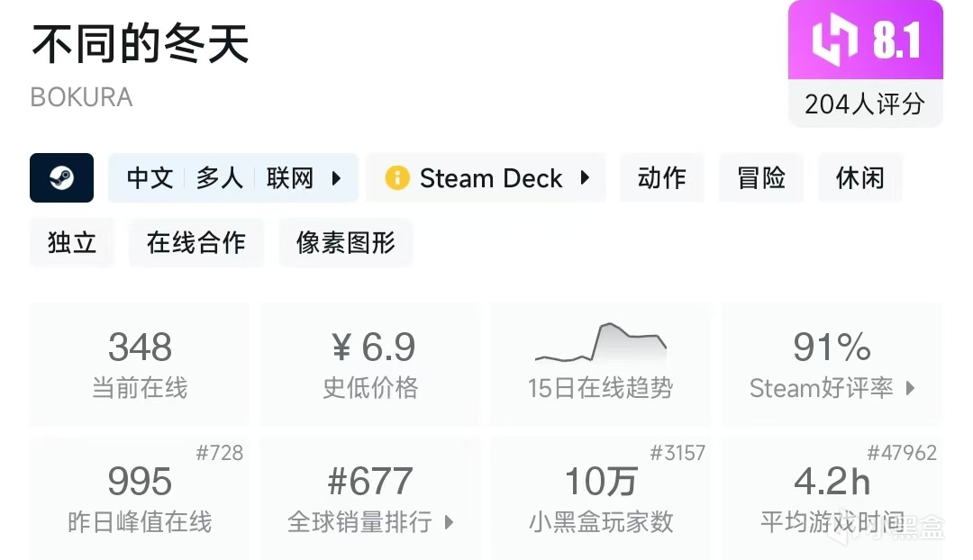Open the 小黑盒玩家数 10万 card
The height and width of the screenshot is (560, 973).
click(601, 497)
